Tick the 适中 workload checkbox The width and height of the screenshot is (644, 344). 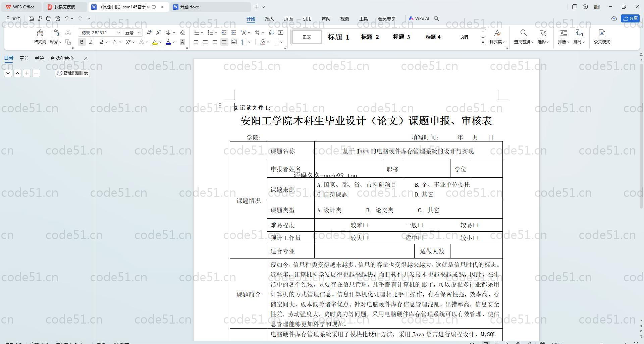coord(421,238)
